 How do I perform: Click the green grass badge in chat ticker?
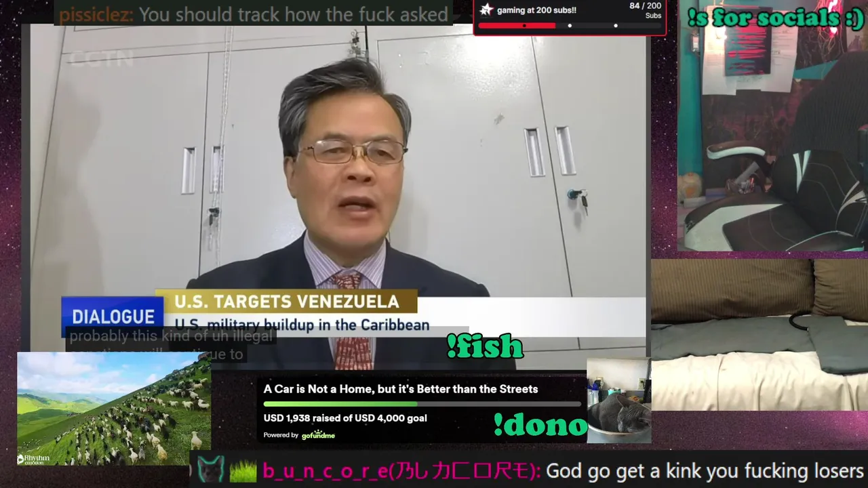(243, 470)
